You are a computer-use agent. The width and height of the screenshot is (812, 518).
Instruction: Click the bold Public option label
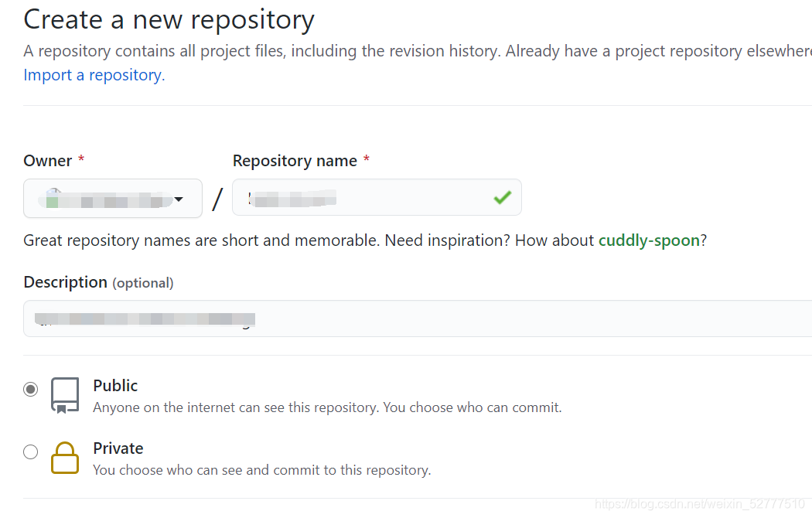pos(115,386)
